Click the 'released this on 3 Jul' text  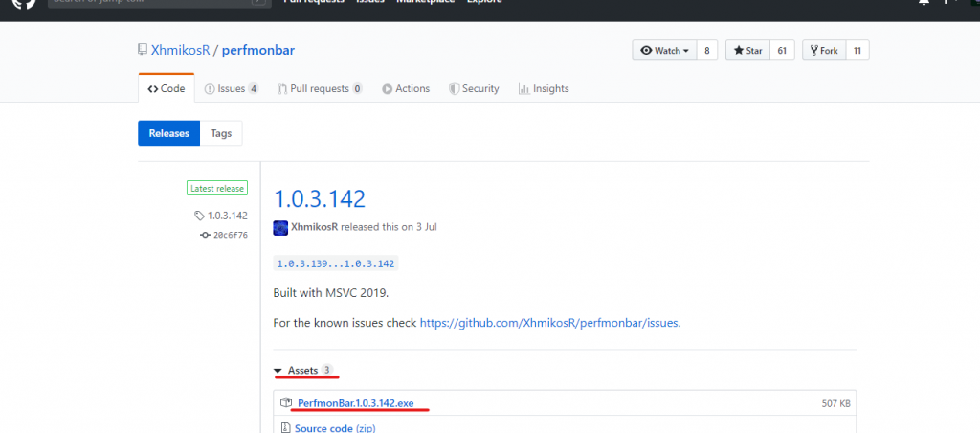389,227
